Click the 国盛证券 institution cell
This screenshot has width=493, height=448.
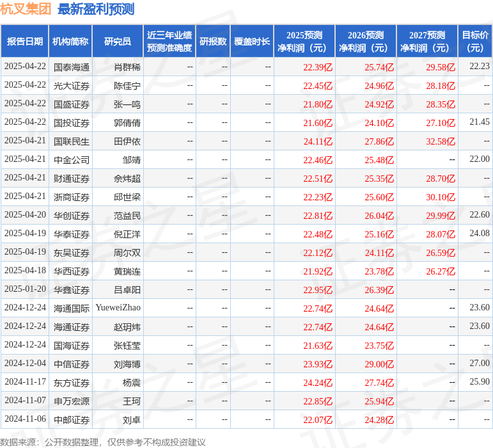click(x=72, y=104)
